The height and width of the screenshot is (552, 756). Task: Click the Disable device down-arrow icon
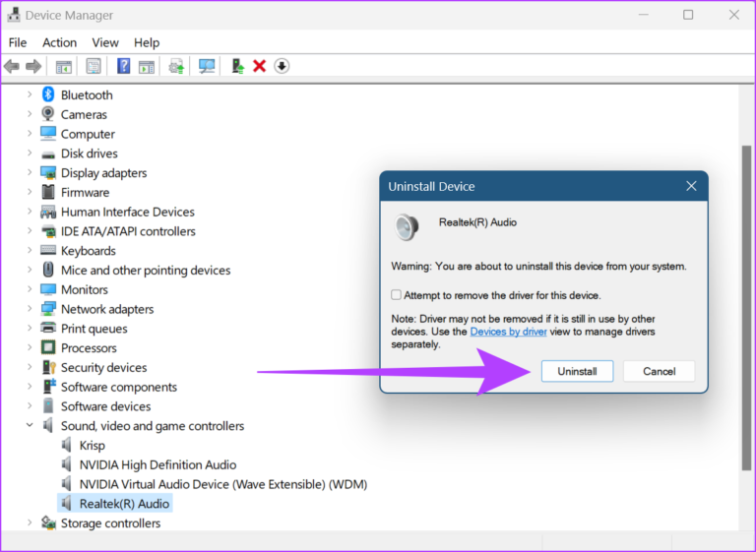282,66
